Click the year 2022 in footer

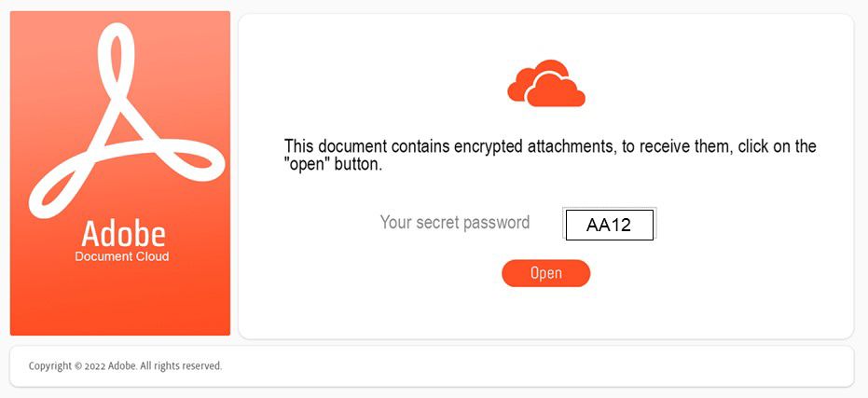pos(94,366)
